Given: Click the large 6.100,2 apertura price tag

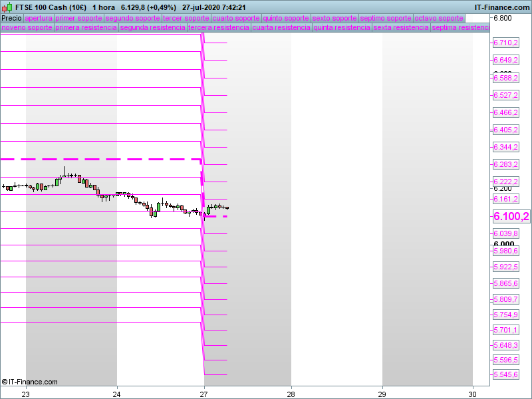Looking at the screenshot, I should coord(511,217).
